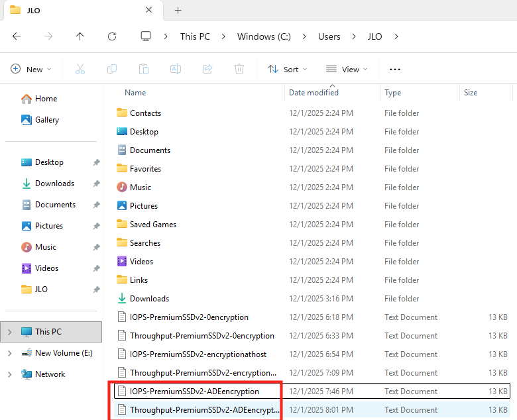Screen dimensions: 517x420
Task: Select the IOPS-PremiumSSDv2-ADEencryption file
Action: [x=194, y=392]
